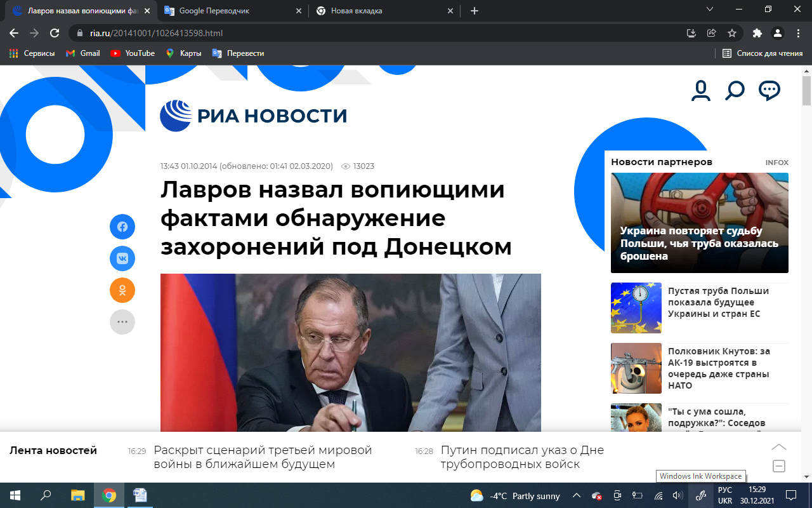Open headline about third world war scenario
The height and width of the screenshot is (508, 812).
(x=263, y=457)
